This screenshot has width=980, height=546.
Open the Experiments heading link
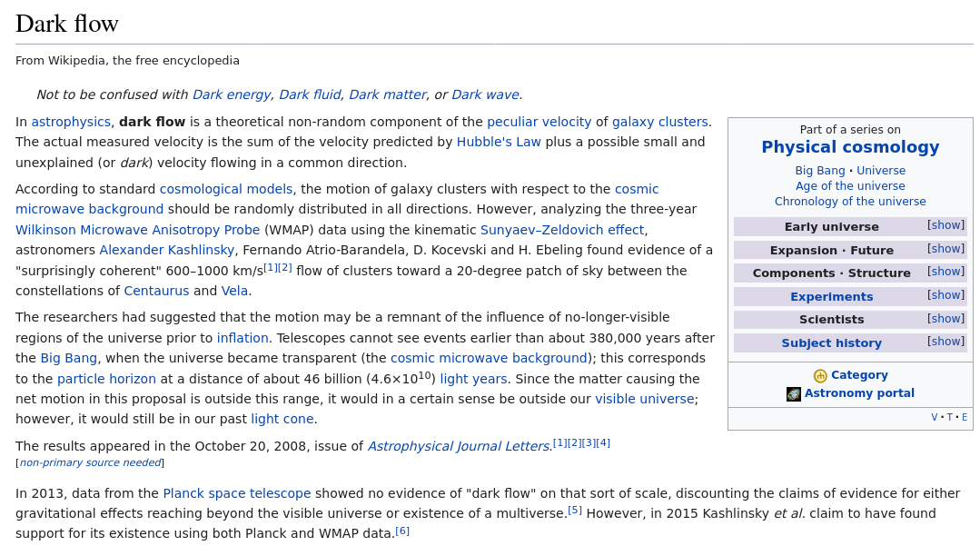click(831, 296)
